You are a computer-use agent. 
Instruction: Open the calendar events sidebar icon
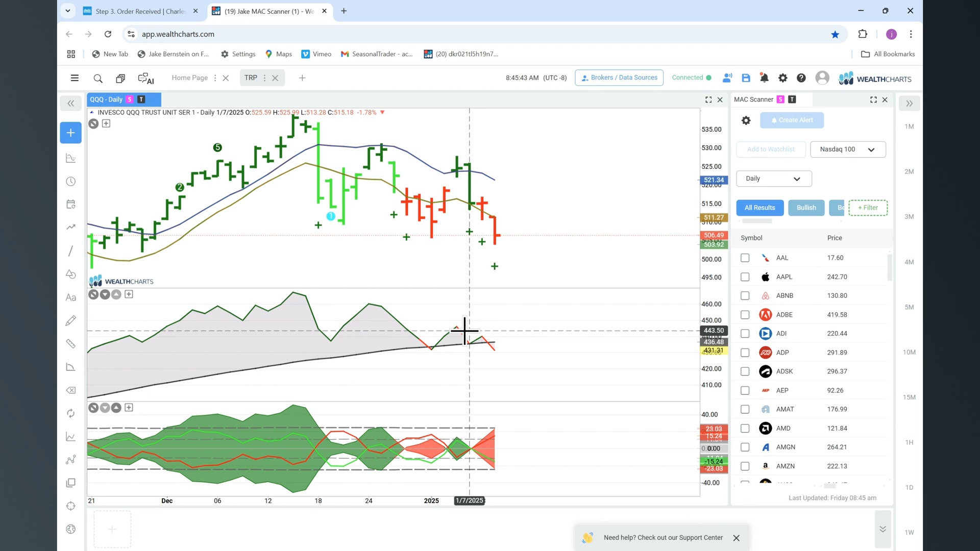click(x=71, y=204)
